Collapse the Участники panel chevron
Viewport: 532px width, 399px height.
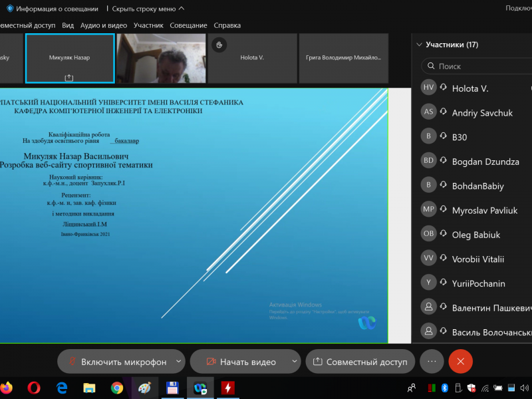419,45
